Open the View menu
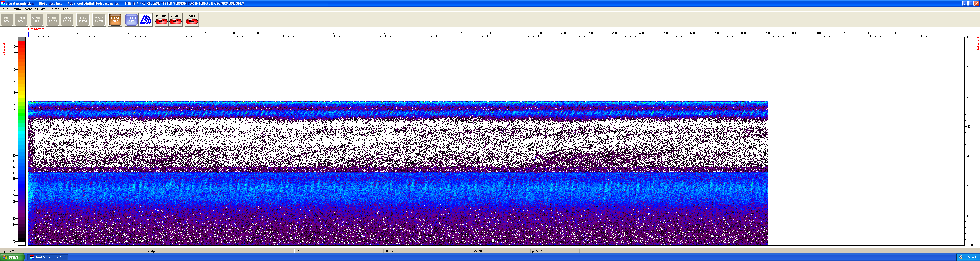Viewport: 980px width, 261px height. pos(43,9)
